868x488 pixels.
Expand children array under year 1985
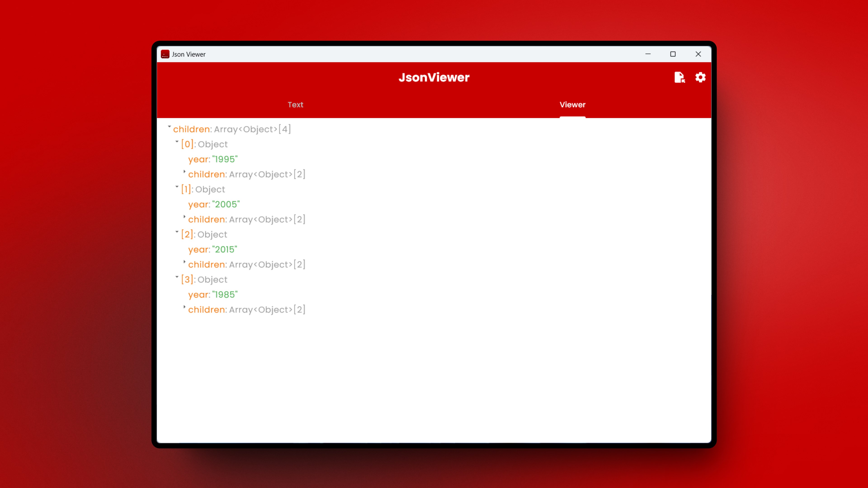click(184, 307)
